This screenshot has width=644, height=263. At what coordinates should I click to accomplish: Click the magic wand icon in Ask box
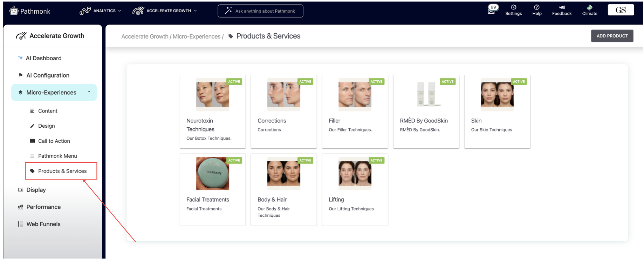228,11
